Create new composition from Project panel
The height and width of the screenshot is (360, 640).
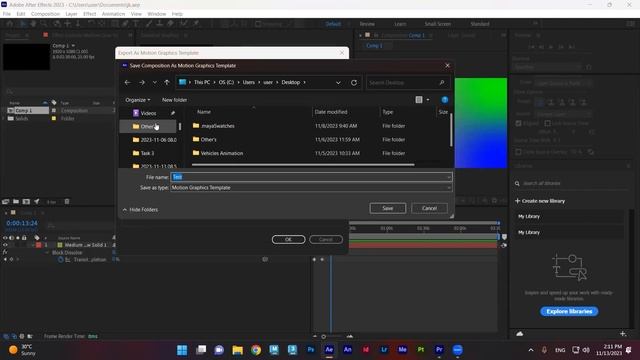pyautogui.click(x=26, y=202)
